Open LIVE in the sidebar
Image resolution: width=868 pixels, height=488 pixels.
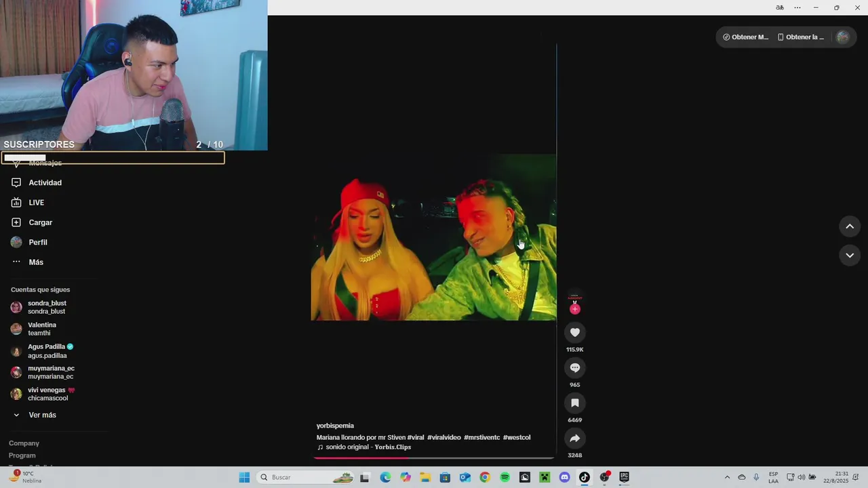click(x=36, y=203)
